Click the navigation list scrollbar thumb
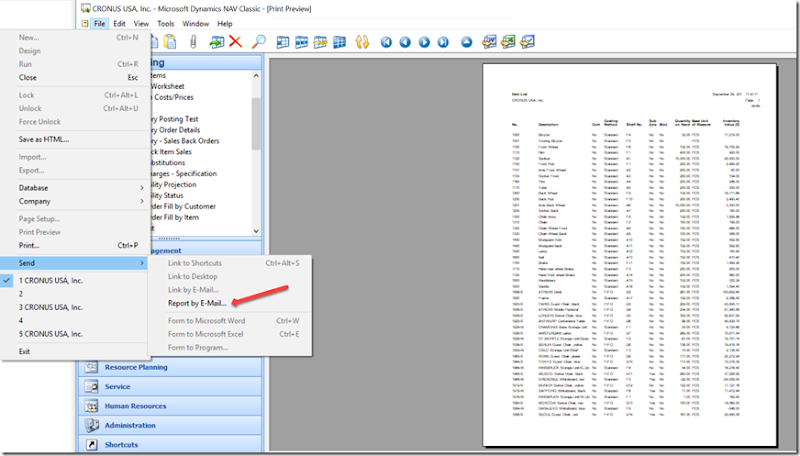800x456 pixels. click(256, 123)
